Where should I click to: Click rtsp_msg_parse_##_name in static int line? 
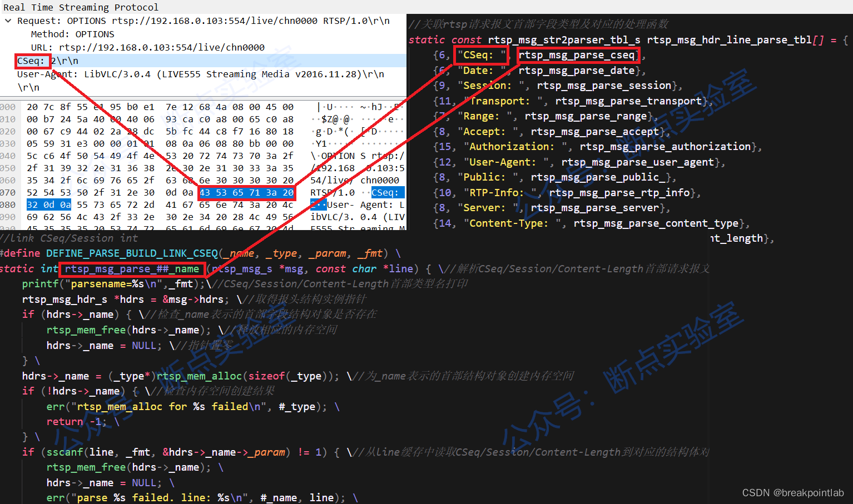click(x=132, y=269)
